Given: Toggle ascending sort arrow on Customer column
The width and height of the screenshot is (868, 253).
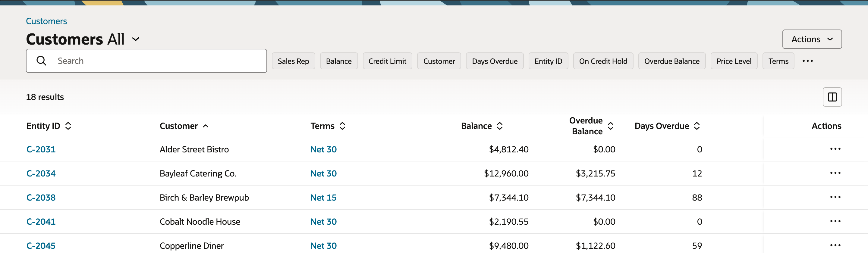Looking at the screenshot, I should (x=206, y=126).
